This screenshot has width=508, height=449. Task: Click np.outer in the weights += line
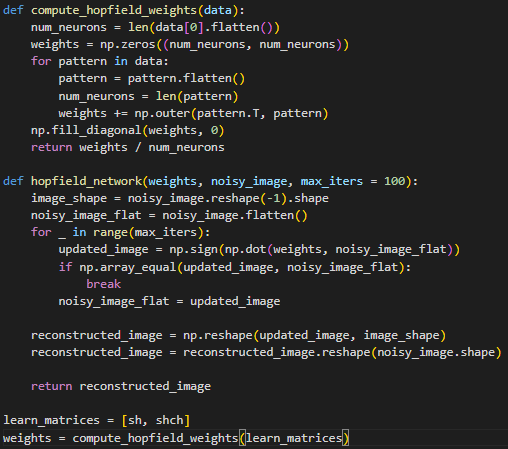(162, 113)
